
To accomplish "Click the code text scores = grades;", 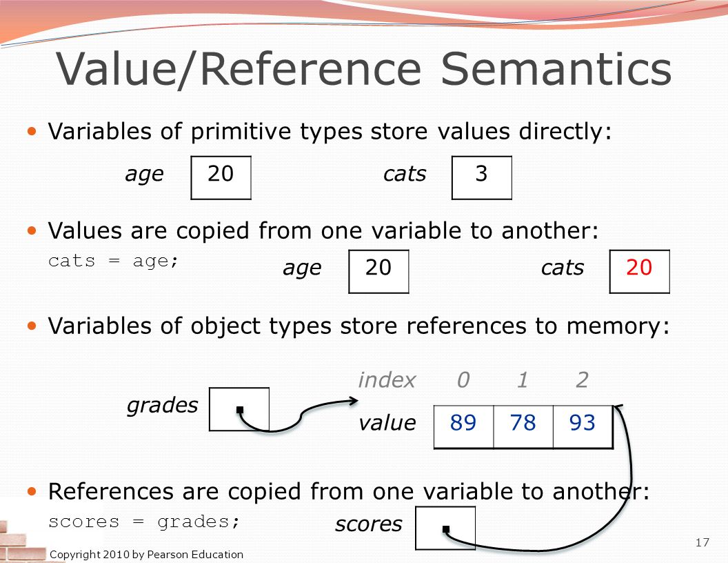I will 144,522.
